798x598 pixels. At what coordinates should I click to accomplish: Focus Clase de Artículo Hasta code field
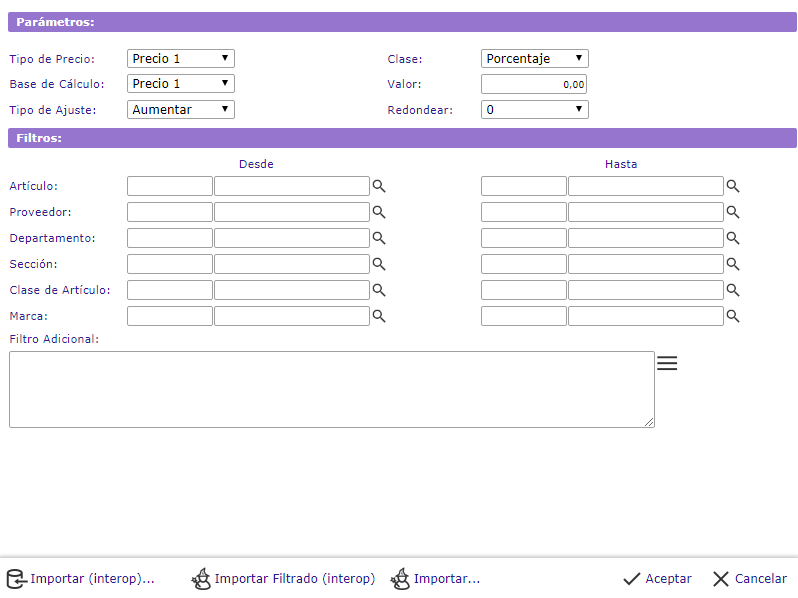coord(524,290)
